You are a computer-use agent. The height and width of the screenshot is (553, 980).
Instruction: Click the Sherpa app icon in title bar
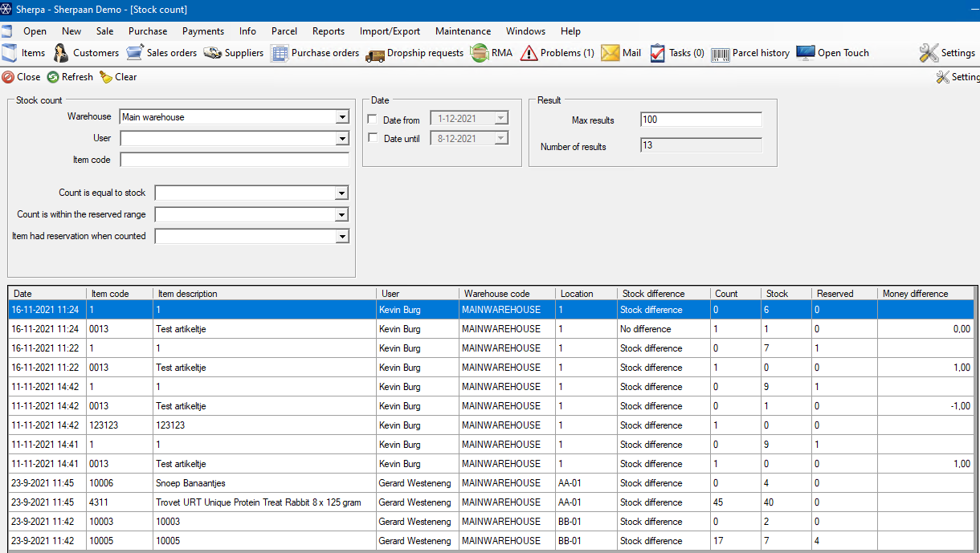point(6,9)
